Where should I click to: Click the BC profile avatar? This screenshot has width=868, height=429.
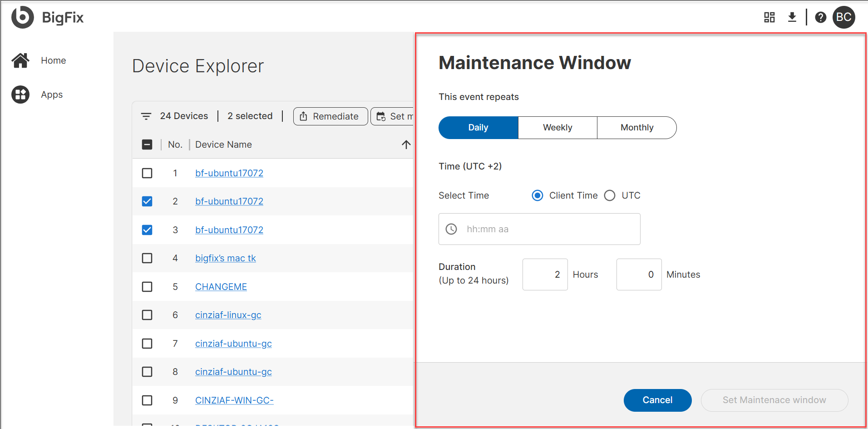click(843, 17)
